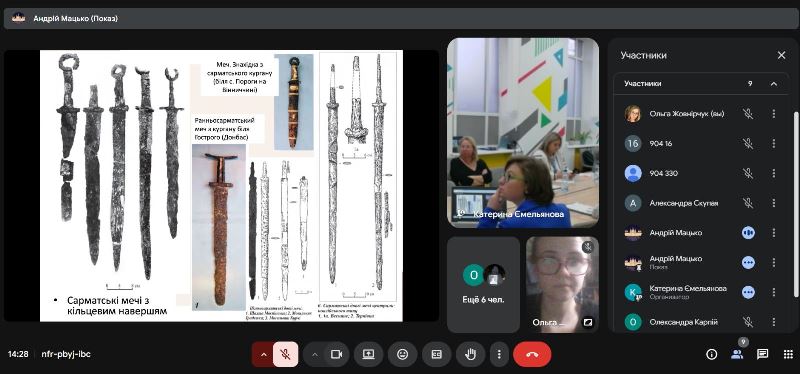Open options for Андрій Мацько speaking row
800x374 pixels.
tap(773, 233)
